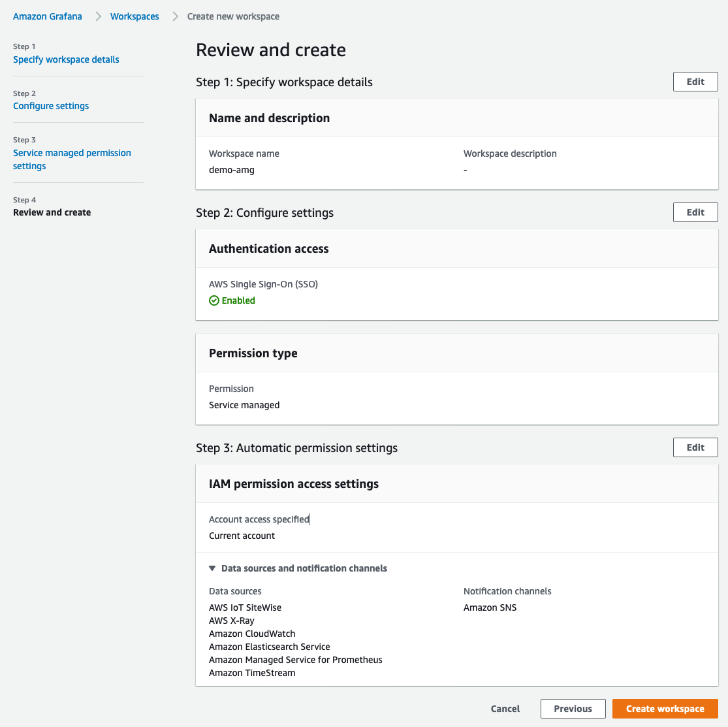Click the Service managed permission value
The image size is (728, 727).
[x=244, y=405]
